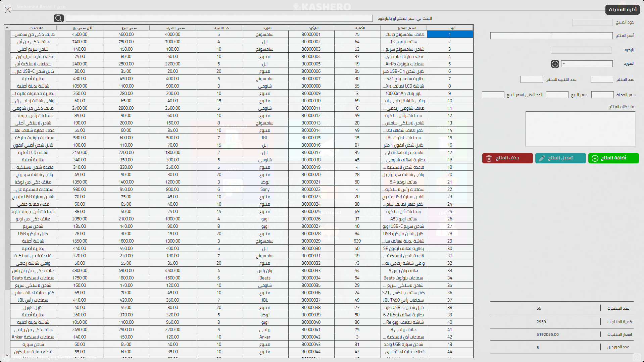Click the search magnifier icon
This screenshot has height=362, width=644.
59,18
